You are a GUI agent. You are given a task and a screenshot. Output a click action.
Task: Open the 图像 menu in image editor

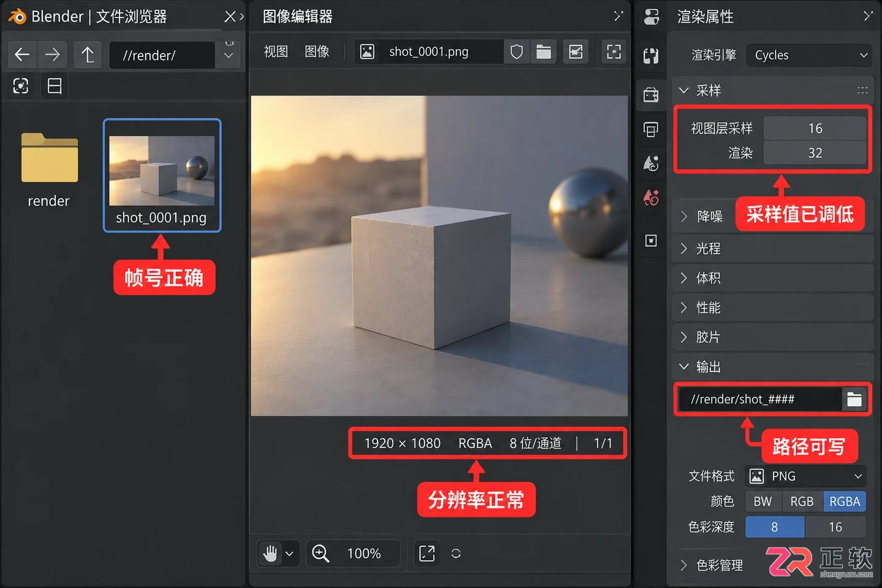coord(317,52)
